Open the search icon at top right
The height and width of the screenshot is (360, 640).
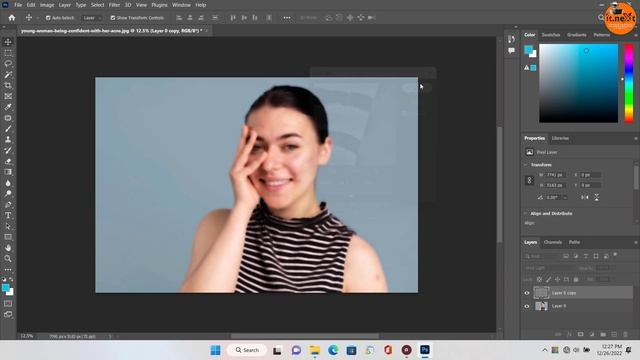pyautogui.click(x=601, y=18)
